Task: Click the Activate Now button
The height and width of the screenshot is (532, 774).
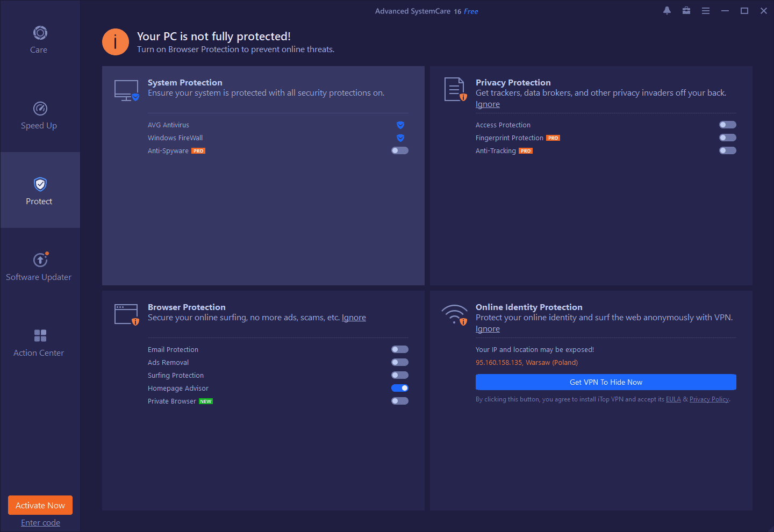Action: [x=40, y=505]
